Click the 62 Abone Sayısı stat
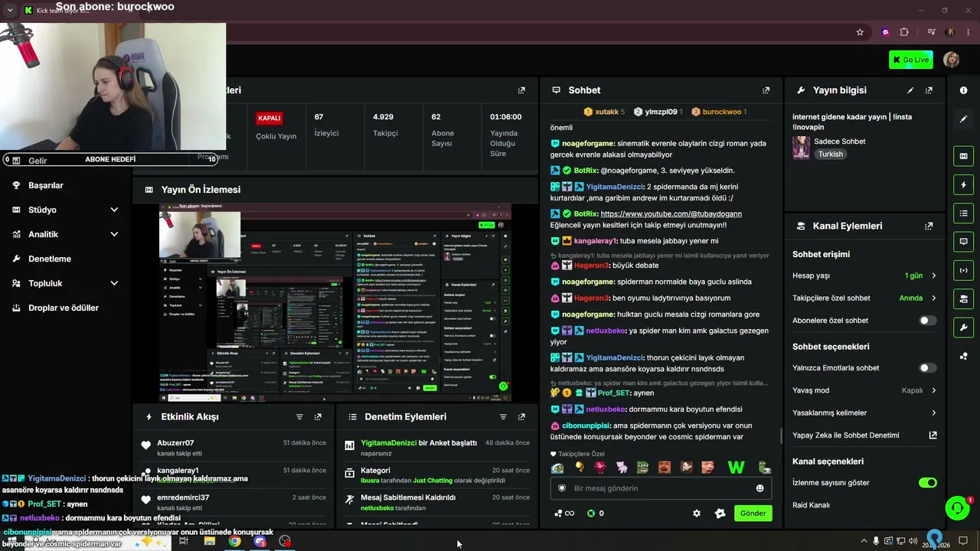The width and height of the screenshot is (980, 551). coord(443,129)
